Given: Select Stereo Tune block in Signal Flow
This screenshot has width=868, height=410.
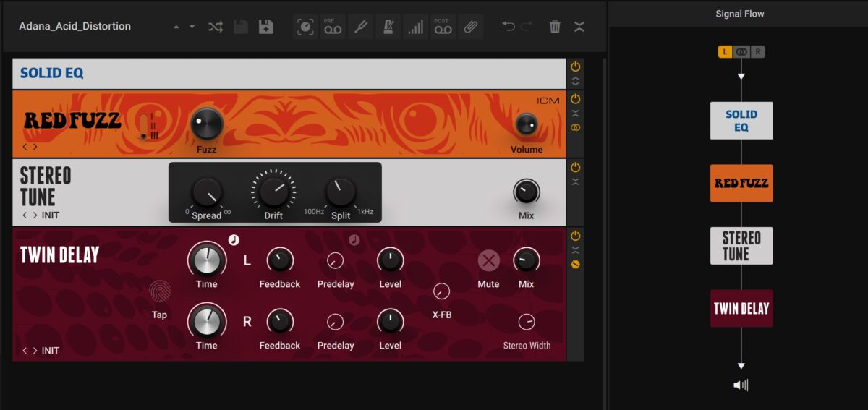Looking at the screenshot, I should click(741, 246).
